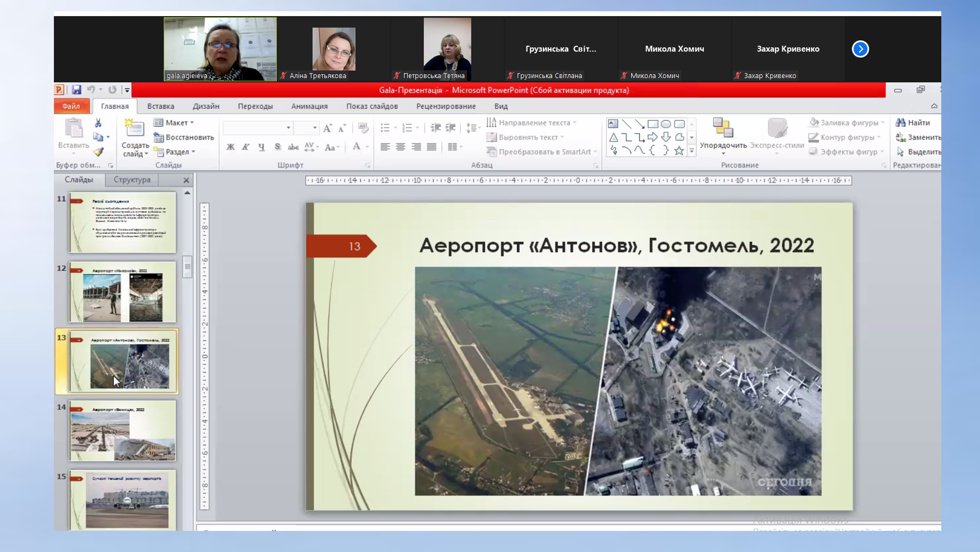Image resolution: width=980 pixels, height=552 pixels.
Task: Select slide 14 thumbnail
Action: [122, 431]
